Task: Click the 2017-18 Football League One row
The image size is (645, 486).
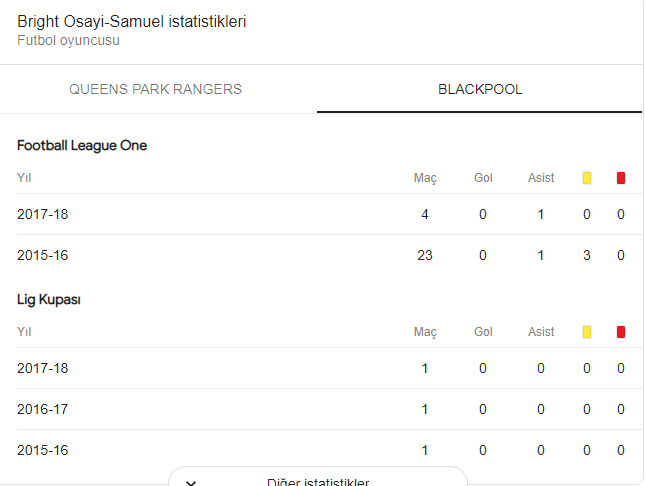Action: [321, 214]
